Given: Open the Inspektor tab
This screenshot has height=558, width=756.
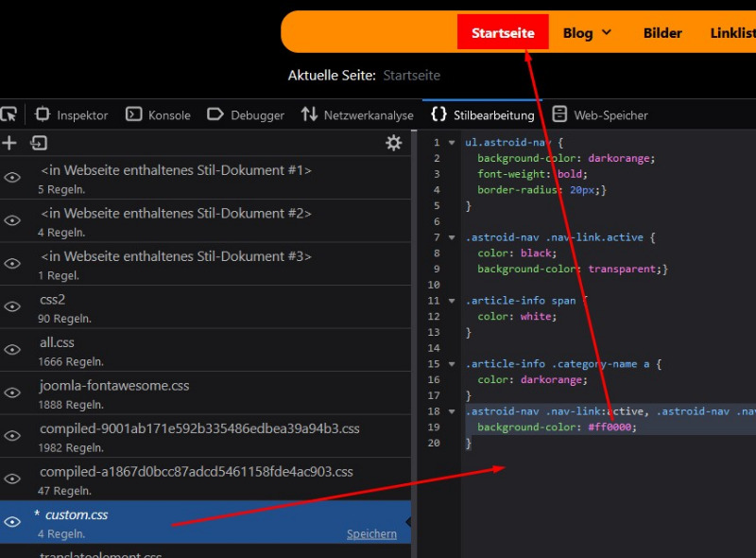Looking at the screenshot, I should click(72, 114).
